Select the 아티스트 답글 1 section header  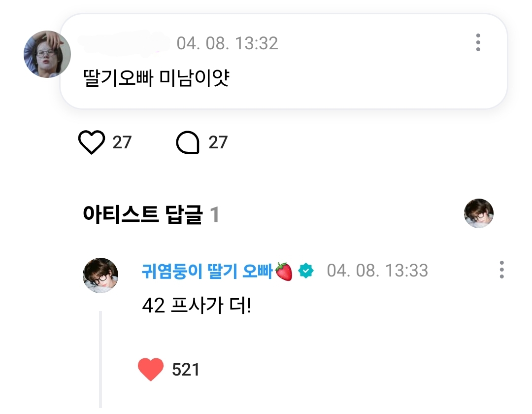(x=151, y=214)
